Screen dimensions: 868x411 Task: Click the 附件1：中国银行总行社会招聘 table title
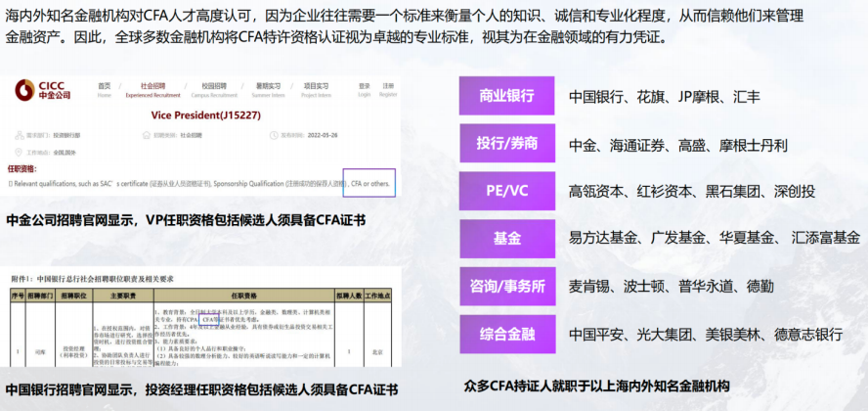pos(91,279)
